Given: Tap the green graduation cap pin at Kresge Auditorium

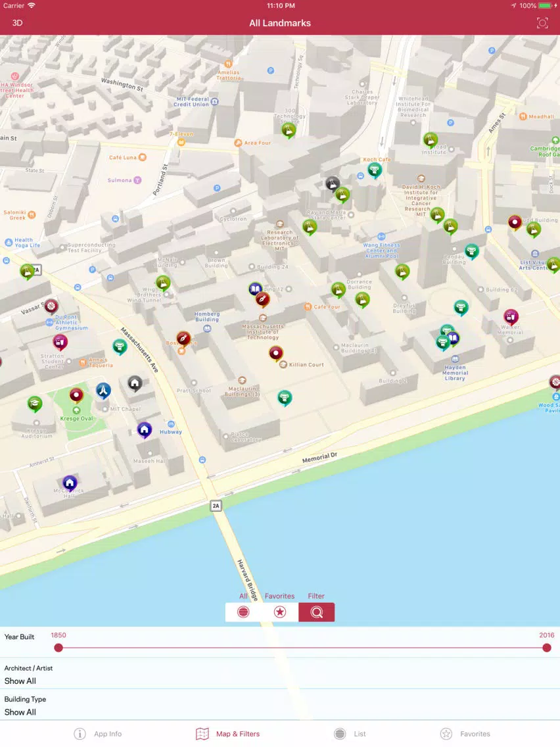Looking at the screenshot, I should coord(35,404).
